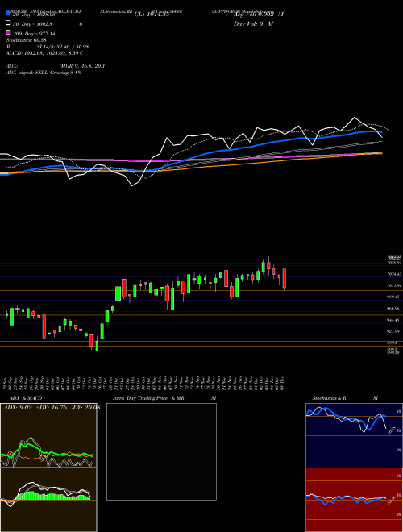Click the 'Day Vol: 0 M' label
Image resolution: width=403 pixels, height=532 pixels.
point(253,24)
